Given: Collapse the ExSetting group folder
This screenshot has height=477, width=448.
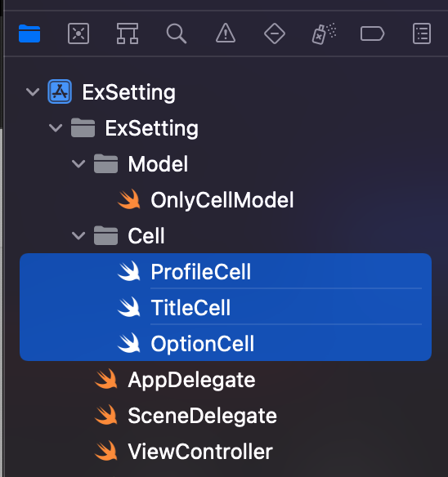Looking at the screenshot, I should click(56, 127).
